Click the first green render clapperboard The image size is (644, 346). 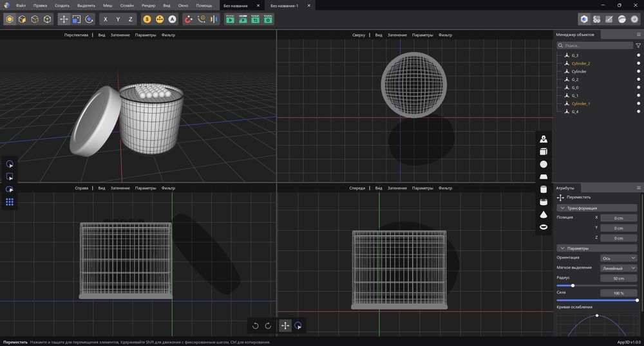click(231, 19)
